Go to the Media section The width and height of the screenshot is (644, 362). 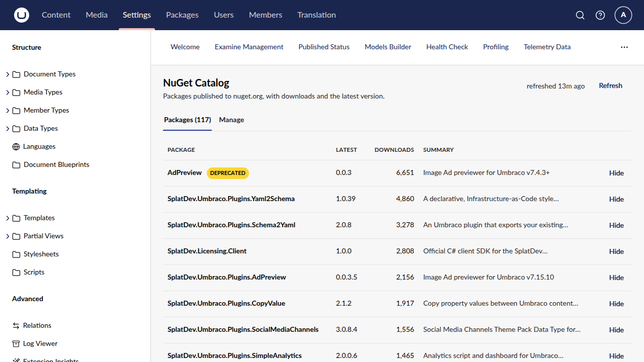97,15
